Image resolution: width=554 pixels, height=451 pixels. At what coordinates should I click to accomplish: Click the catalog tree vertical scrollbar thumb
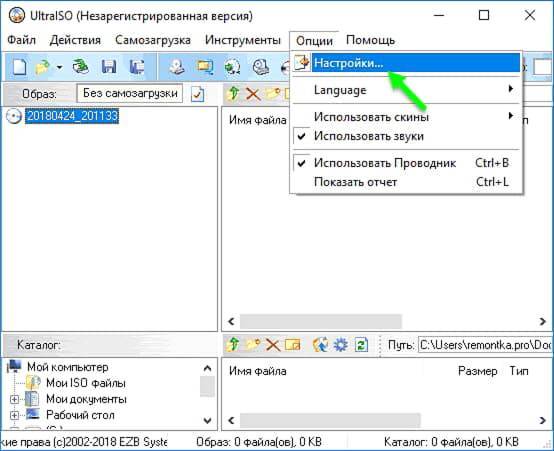coord(207,386)
